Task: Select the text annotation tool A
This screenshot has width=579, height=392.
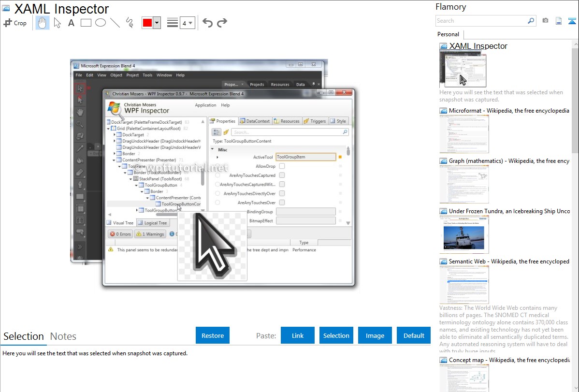Action: (x=71, y=23)
